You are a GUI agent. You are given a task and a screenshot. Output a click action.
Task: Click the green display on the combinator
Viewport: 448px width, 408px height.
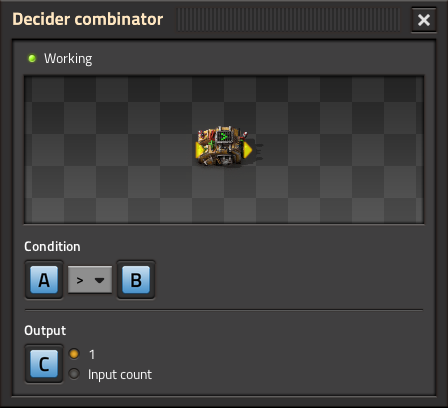coord(223,137)
